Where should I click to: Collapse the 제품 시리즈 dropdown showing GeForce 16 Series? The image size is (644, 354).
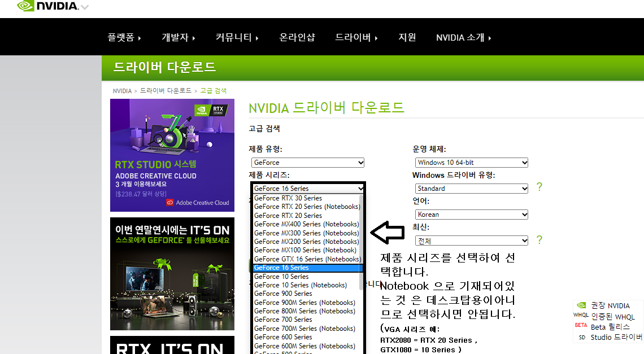(308, 189)
